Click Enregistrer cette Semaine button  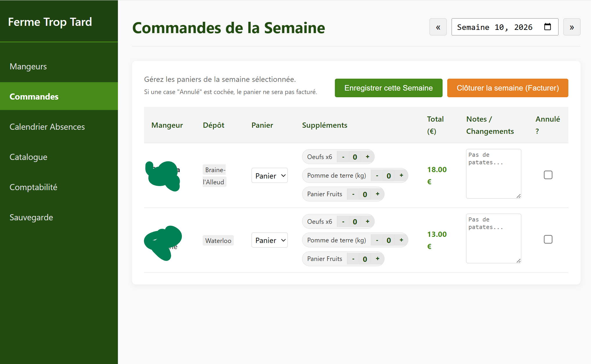coord(388,88)
